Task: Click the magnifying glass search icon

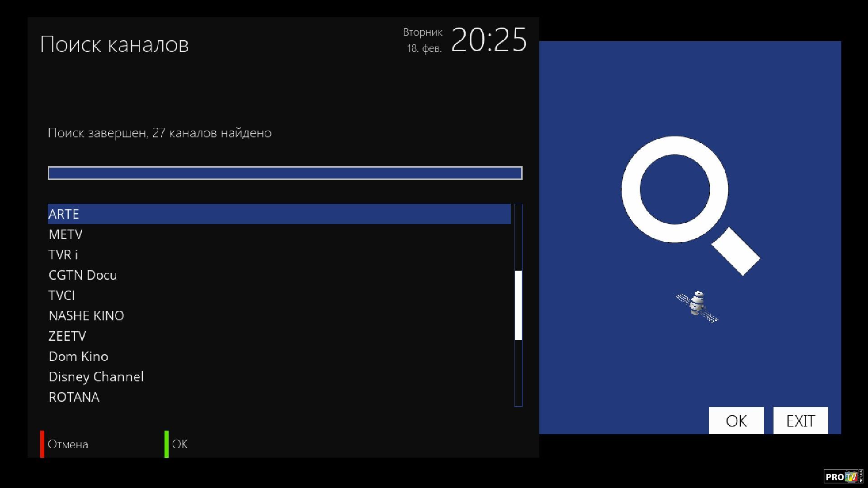Action: (x=690, y=206)
